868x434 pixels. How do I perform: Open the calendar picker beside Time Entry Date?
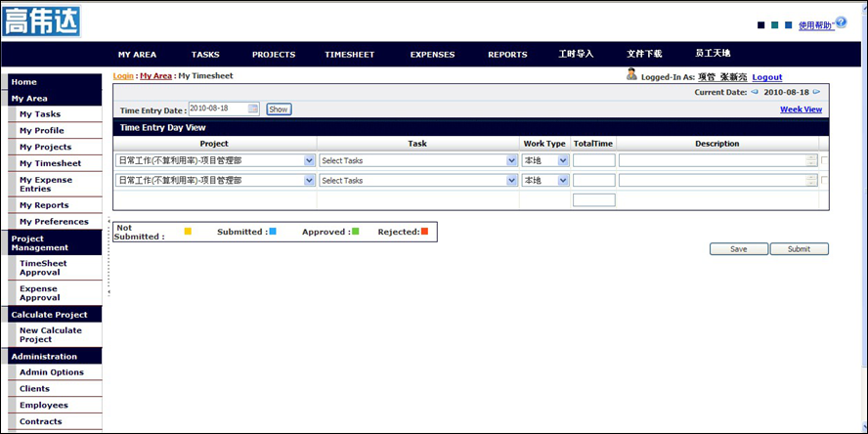tap(253, 108)
